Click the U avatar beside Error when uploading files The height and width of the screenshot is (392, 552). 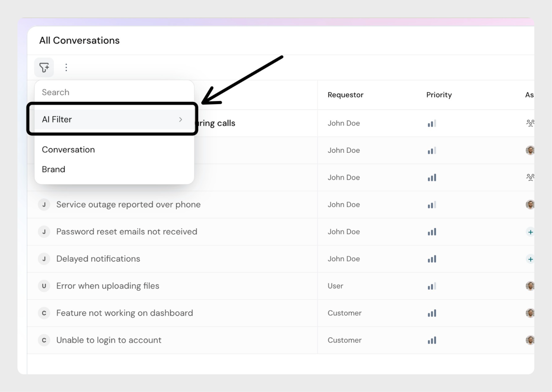(x=44, y=286)
